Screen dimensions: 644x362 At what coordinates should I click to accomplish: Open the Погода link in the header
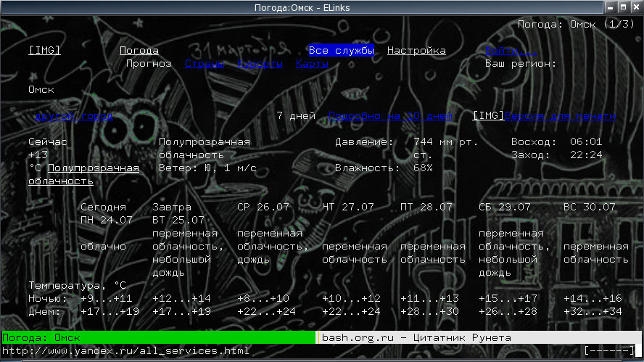139,51
